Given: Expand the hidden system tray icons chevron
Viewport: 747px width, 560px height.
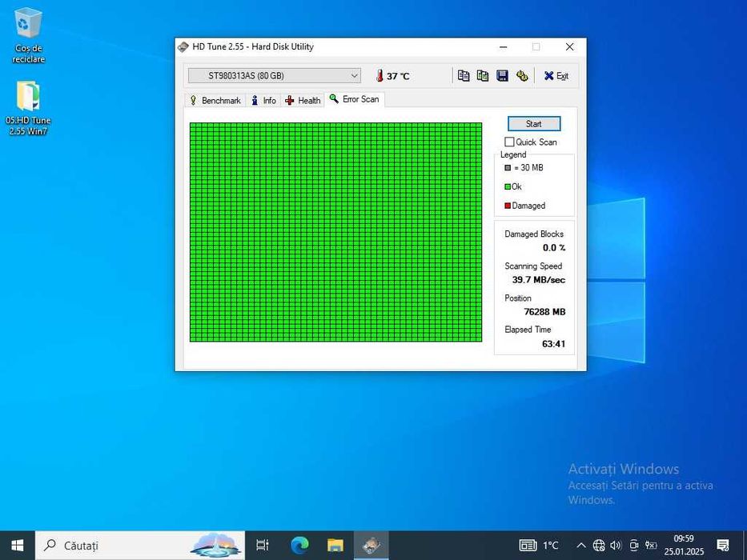Looking at the screenshot, I should 580,546.
